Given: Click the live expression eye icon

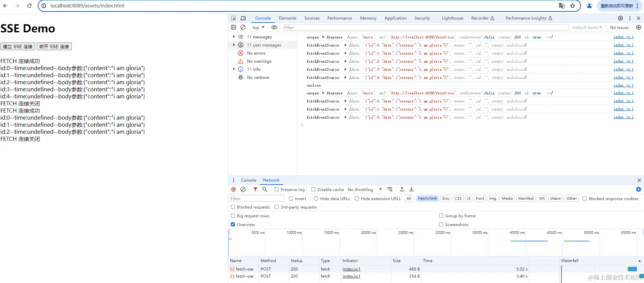Looking at the screenshot, I should coord(274,27).
